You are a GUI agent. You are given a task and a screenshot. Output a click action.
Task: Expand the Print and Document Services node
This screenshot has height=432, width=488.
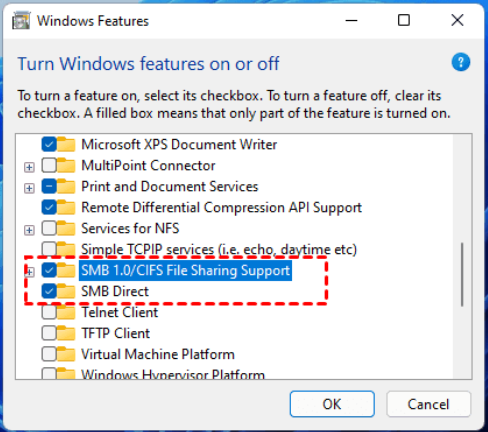29,188
